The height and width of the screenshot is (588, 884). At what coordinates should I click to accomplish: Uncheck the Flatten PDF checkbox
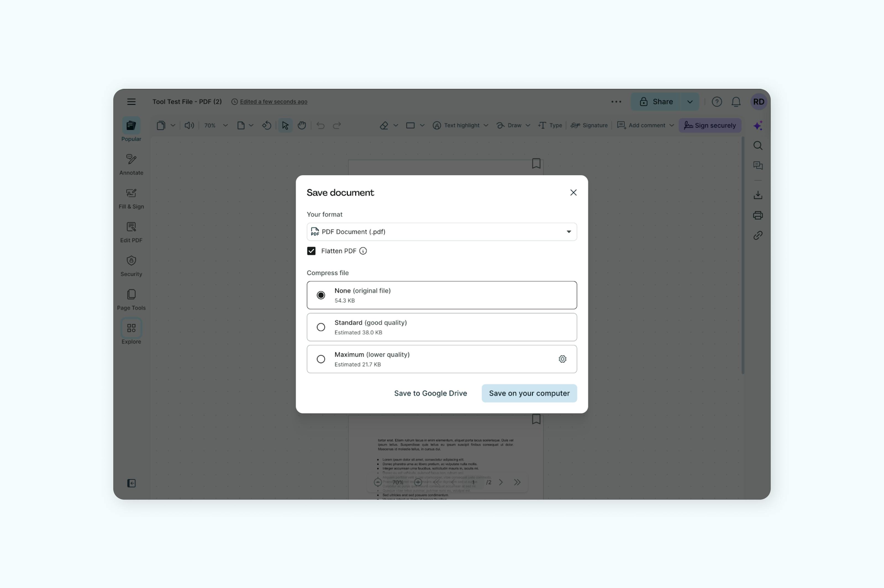[311, 251]
